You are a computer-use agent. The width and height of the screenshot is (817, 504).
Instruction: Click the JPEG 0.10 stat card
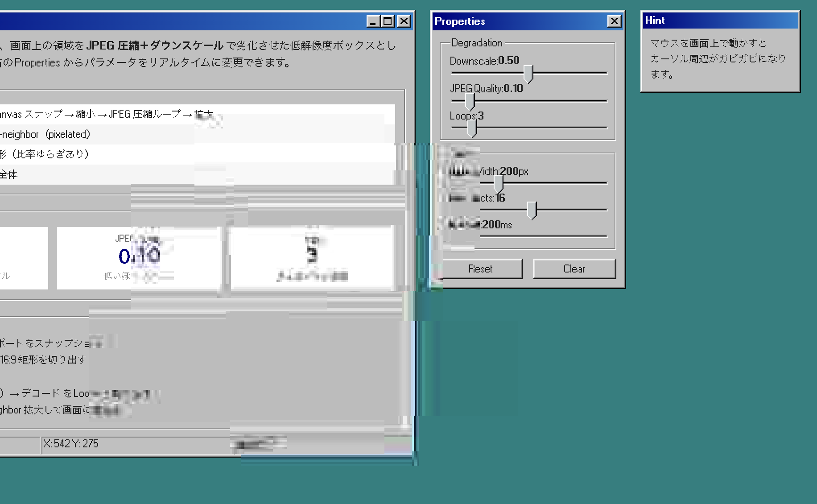139,258
